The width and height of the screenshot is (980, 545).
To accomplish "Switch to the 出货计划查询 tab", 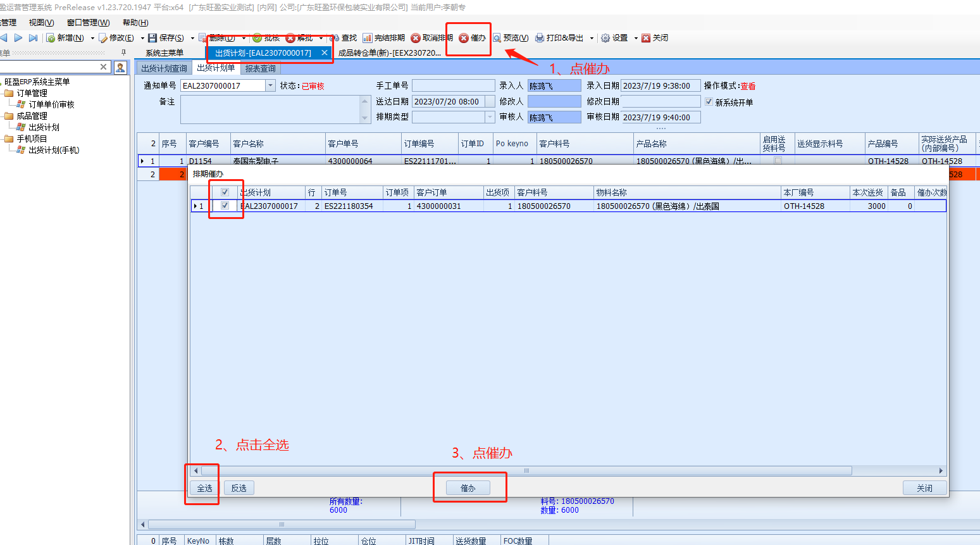I will point(164,68).
